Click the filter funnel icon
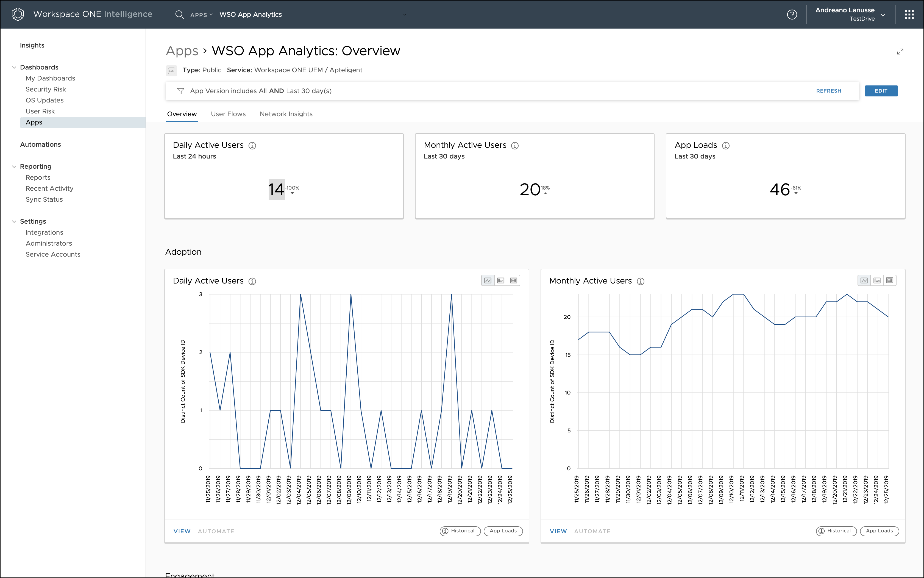924x578 pixels. (x=180, y=91)
